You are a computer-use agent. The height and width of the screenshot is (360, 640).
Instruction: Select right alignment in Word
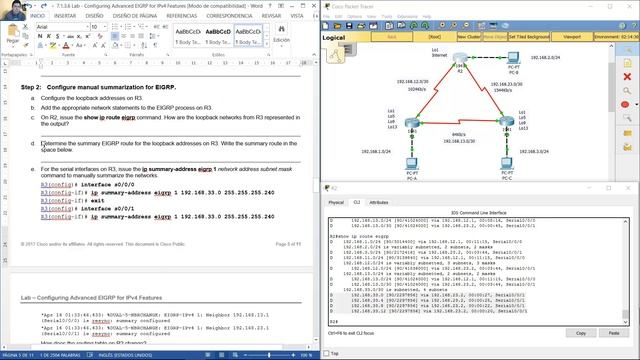132,36
